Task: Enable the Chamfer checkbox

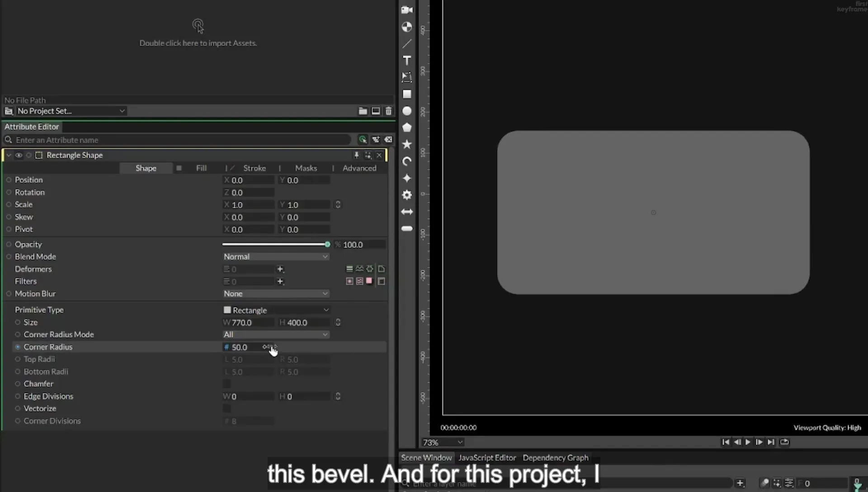Action: point(227,384)
